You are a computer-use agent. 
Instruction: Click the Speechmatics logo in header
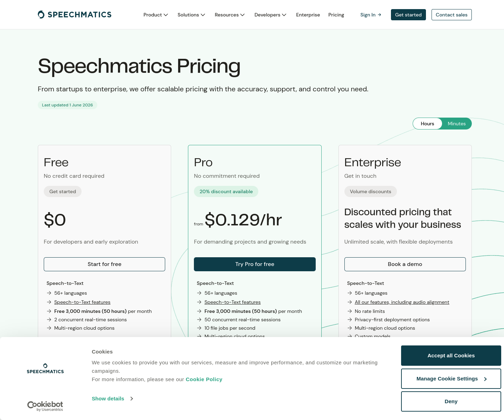75,15
